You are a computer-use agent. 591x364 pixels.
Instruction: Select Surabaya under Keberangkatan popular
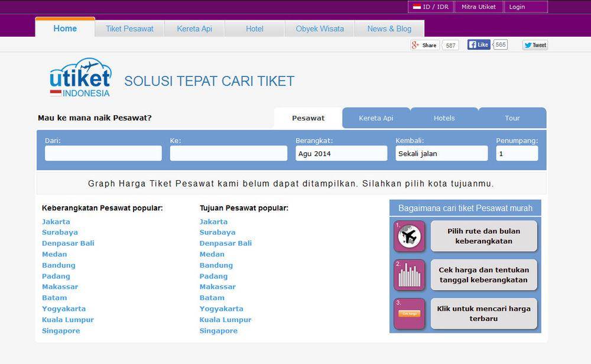[x=60, y=232]
